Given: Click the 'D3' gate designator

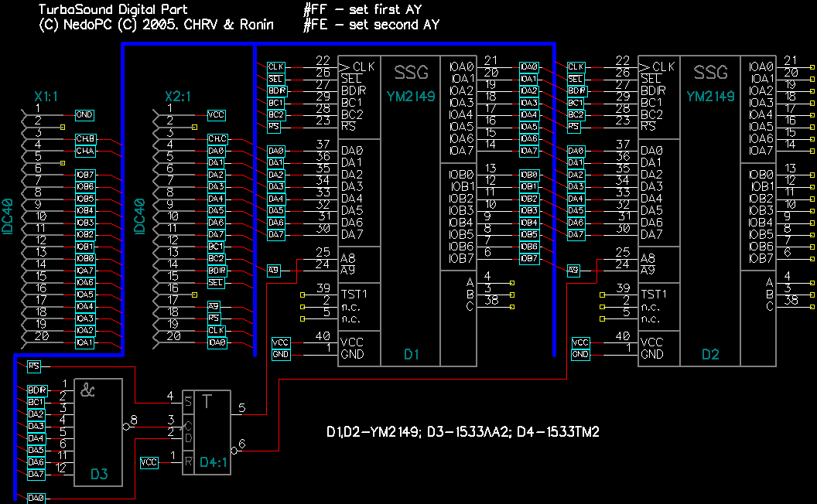Looking at the screenshot, I should [99, 474].
